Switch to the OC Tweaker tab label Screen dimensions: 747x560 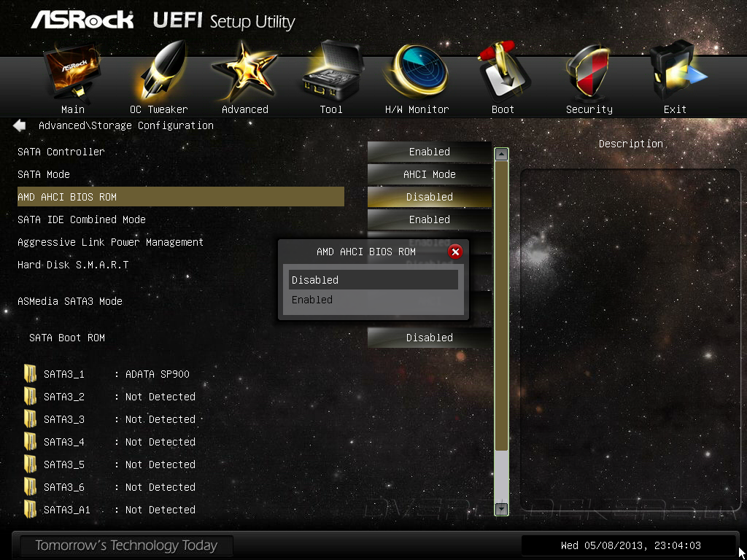[x=158, y=109]
